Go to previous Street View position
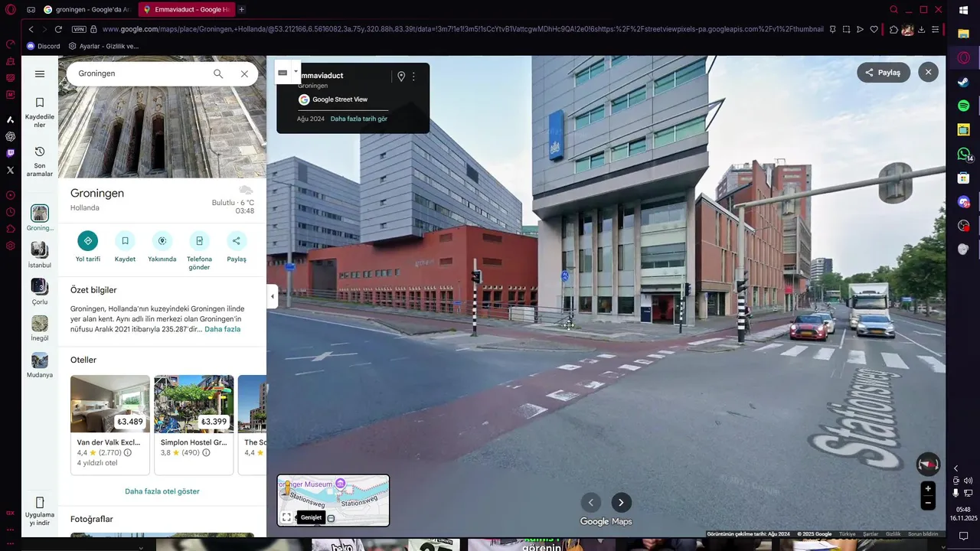This screenshot has width=980, height=551. (590, 503)
